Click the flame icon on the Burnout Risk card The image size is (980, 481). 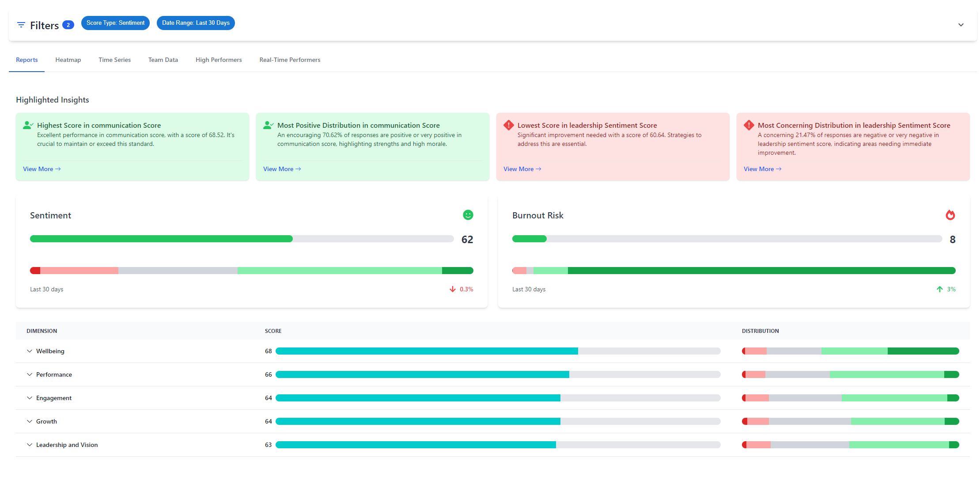(950, 215)
